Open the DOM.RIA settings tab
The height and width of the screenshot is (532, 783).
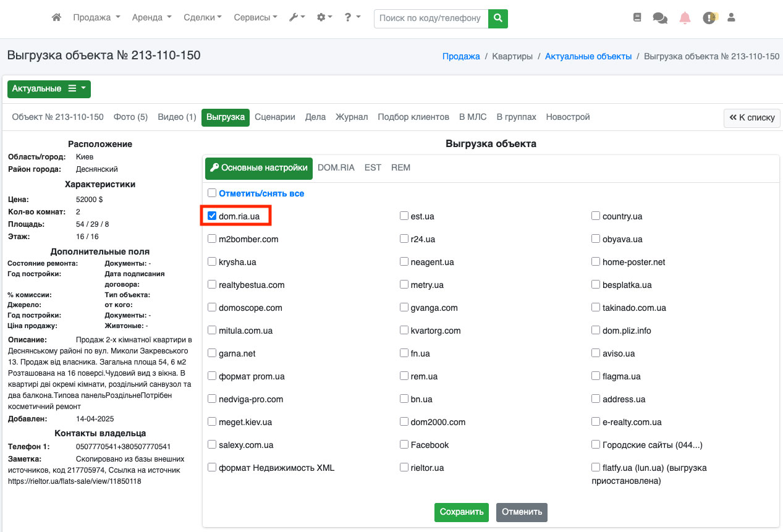[336, 167]
